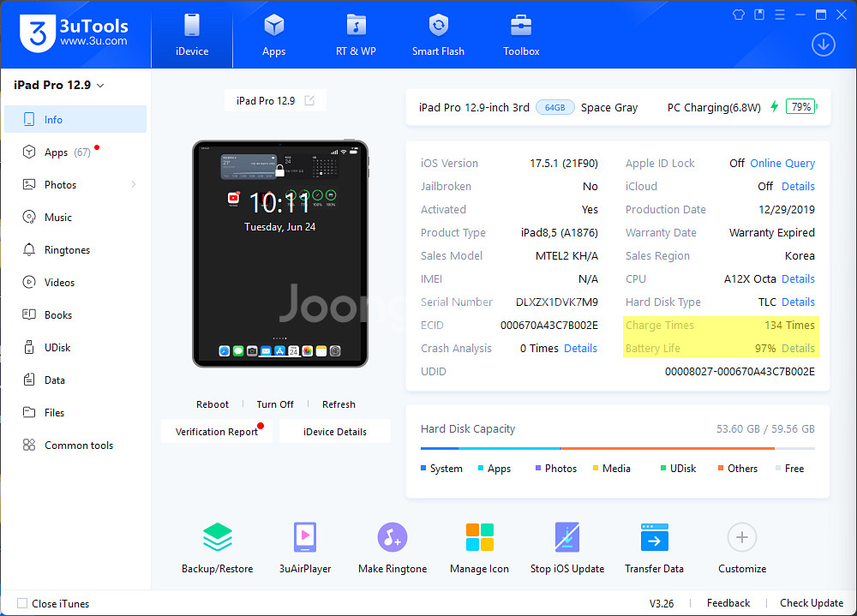Click the Feedback link
Image resolution: width=857 pixels, height=616 pixels.
tap(728, 603)
